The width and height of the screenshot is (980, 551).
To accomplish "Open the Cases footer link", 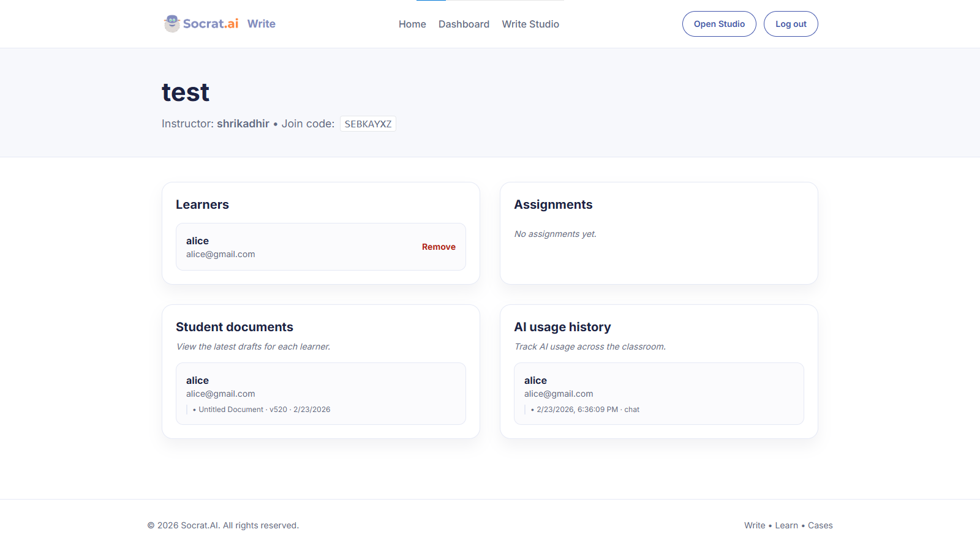I will pos(820,525).
